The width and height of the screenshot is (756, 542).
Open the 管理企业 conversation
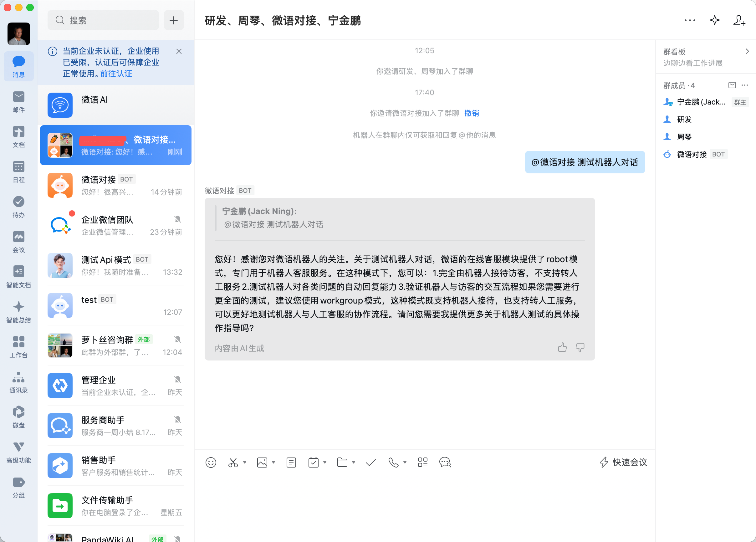[x=116, y=385]
